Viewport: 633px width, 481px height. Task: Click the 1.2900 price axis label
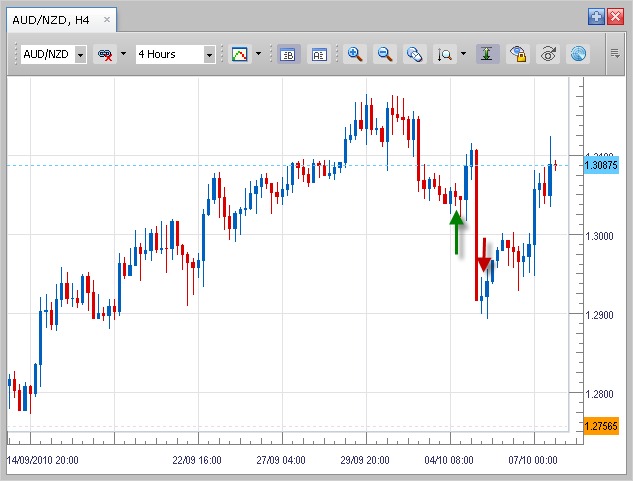[599, 315]
